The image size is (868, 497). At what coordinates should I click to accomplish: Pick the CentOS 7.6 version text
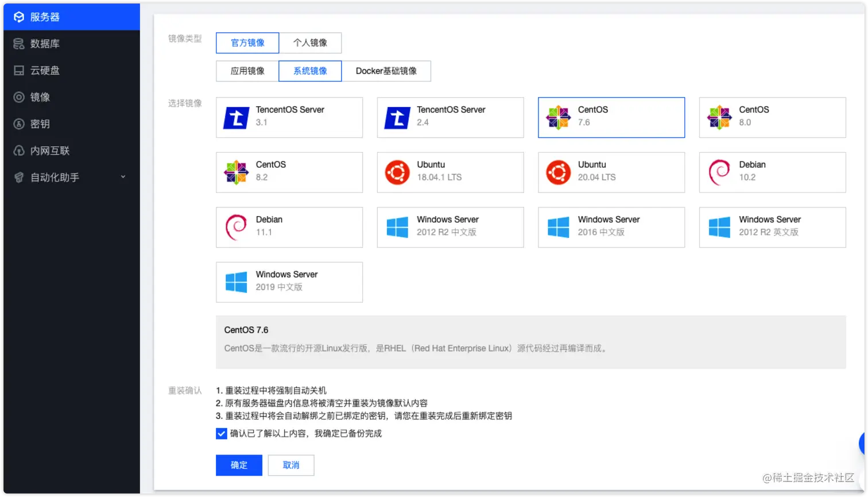(x=584, y=122)
